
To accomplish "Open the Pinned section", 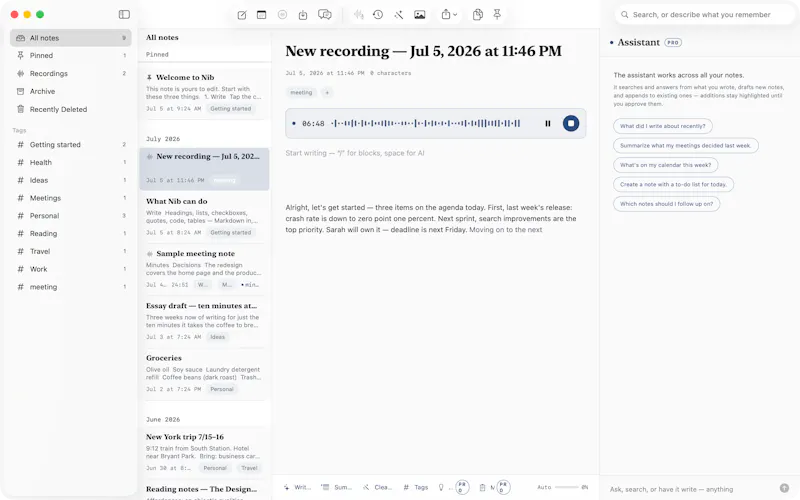I will pyautogui.click(x=71, y=56).
